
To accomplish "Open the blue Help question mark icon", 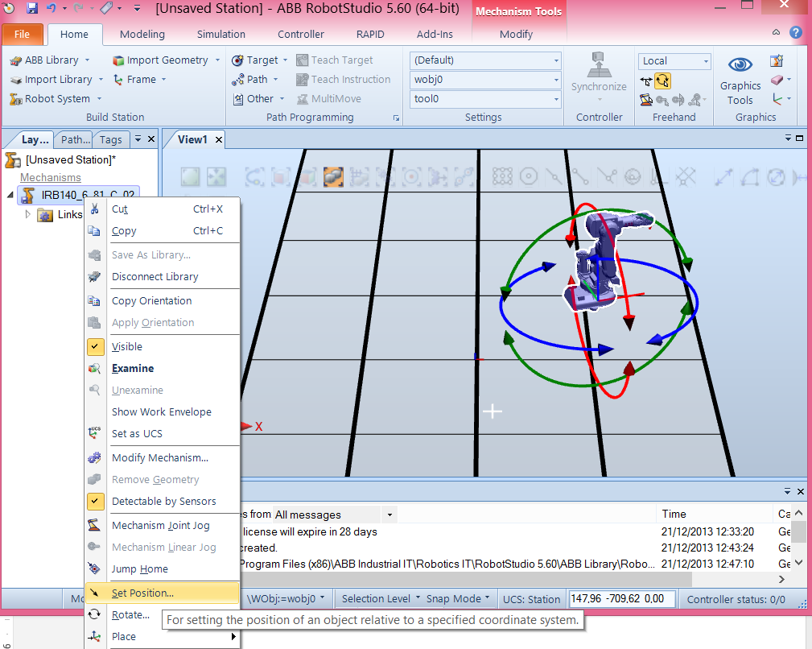I will pyautogui.click(x=795, y=33).
